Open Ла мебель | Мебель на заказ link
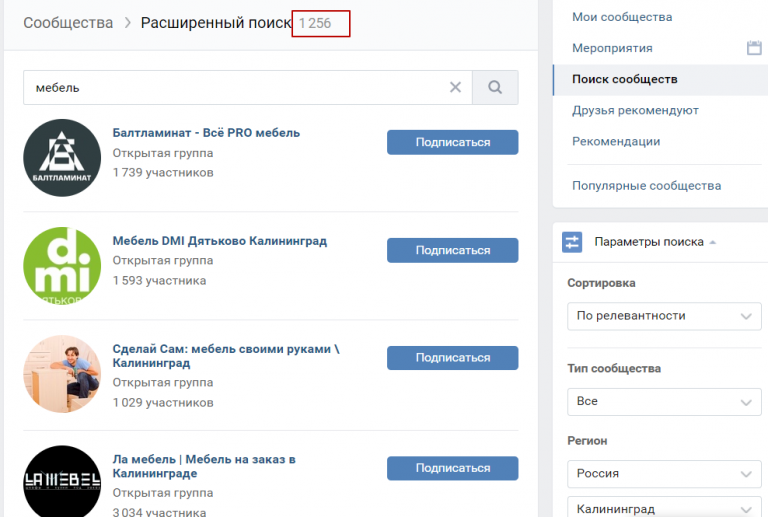Viewport: 768px width, 517px height. (x=204, y=466)
